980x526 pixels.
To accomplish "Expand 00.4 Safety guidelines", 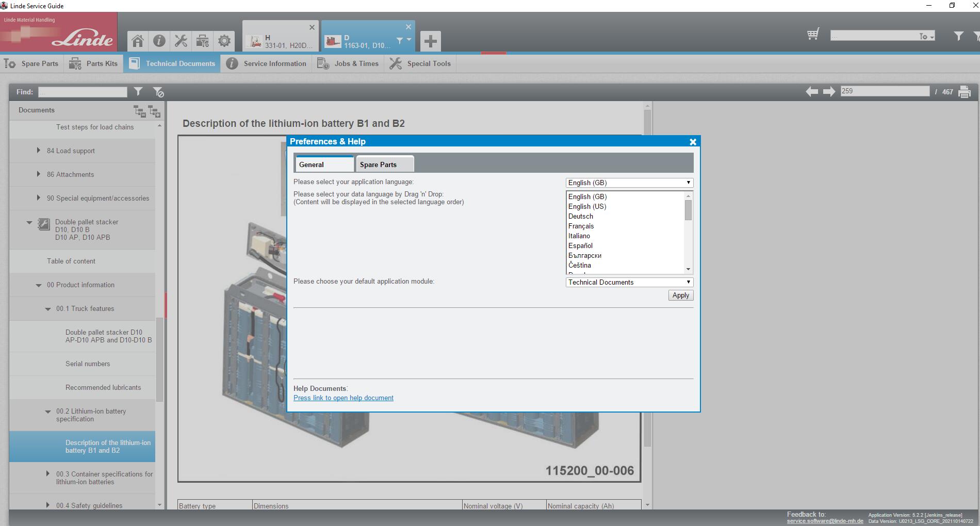I will pos(48,505).
